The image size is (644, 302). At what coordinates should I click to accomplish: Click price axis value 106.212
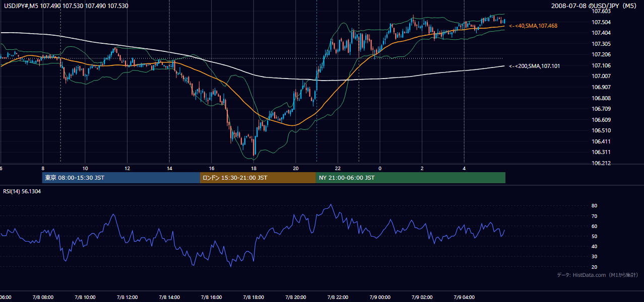pyautogui.click(x=601, y=163)
